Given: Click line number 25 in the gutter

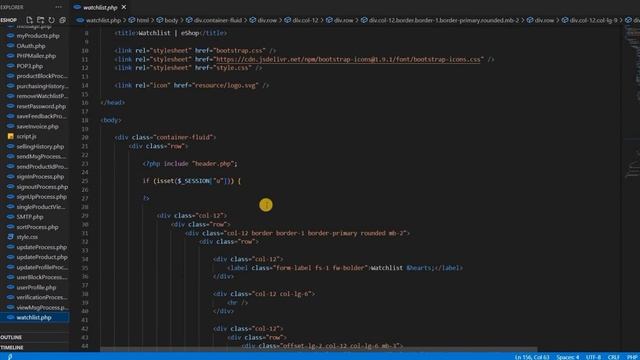Looking at the screenshot, I should click(85, 181).
